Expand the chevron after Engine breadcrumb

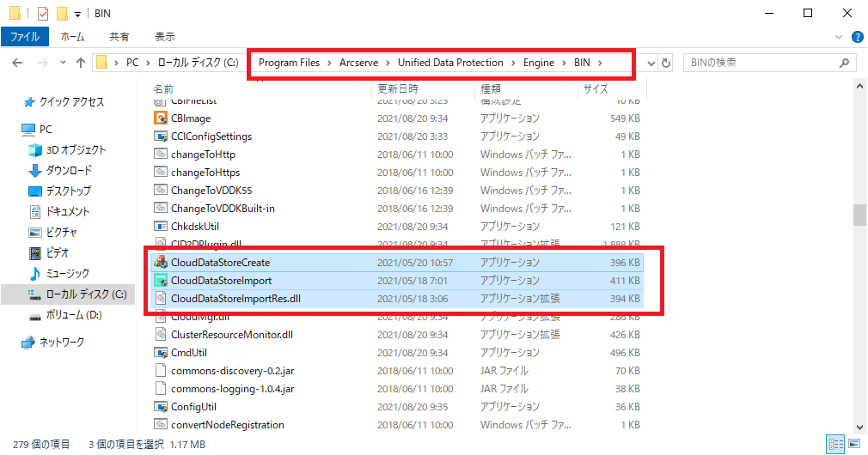pos(564,63)
